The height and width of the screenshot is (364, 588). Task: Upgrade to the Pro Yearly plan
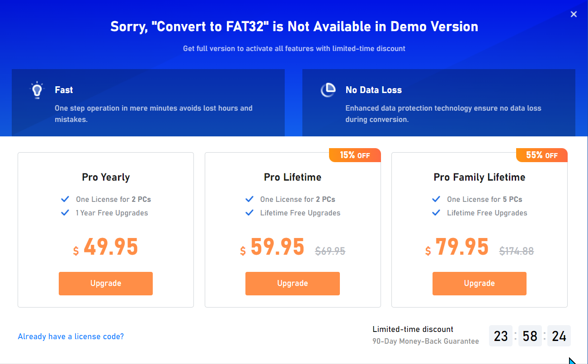tap(106, 284)
